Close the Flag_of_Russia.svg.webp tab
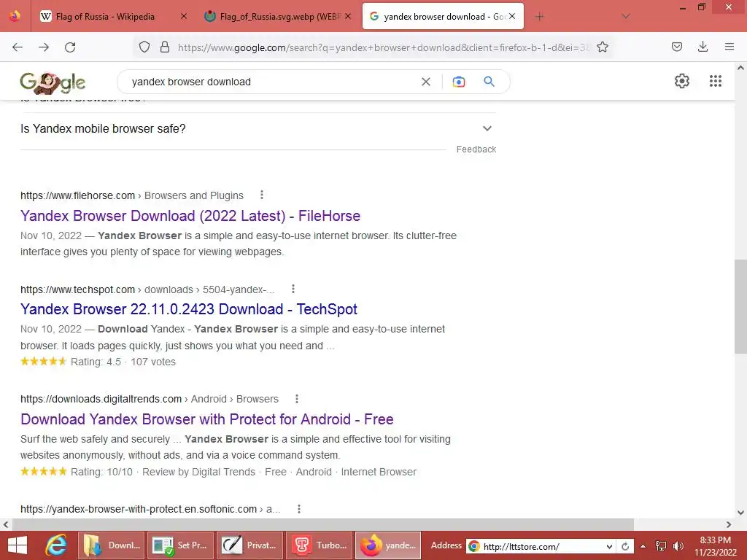747x560 pixels. tap(348, 16)
